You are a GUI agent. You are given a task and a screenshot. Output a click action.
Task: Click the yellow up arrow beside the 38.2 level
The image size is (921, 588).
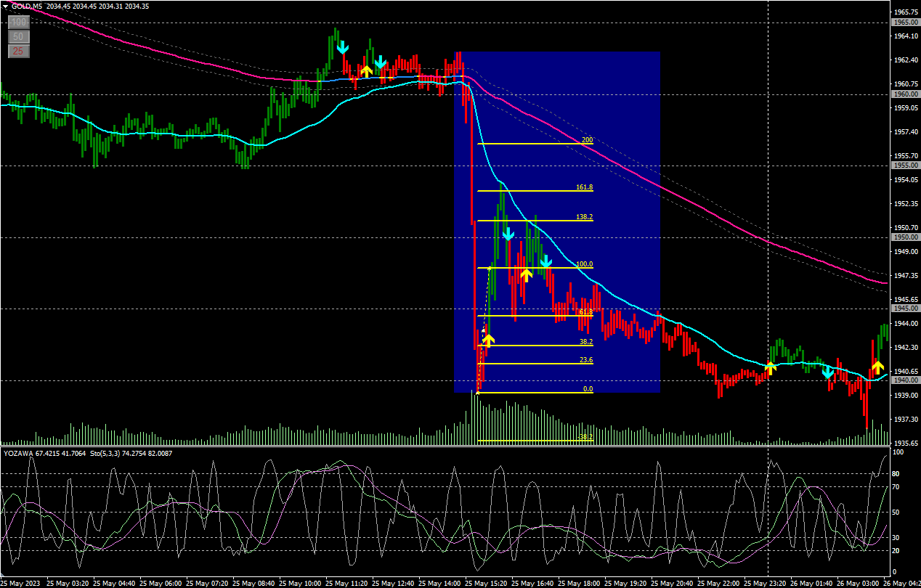(x=488, y=340)
